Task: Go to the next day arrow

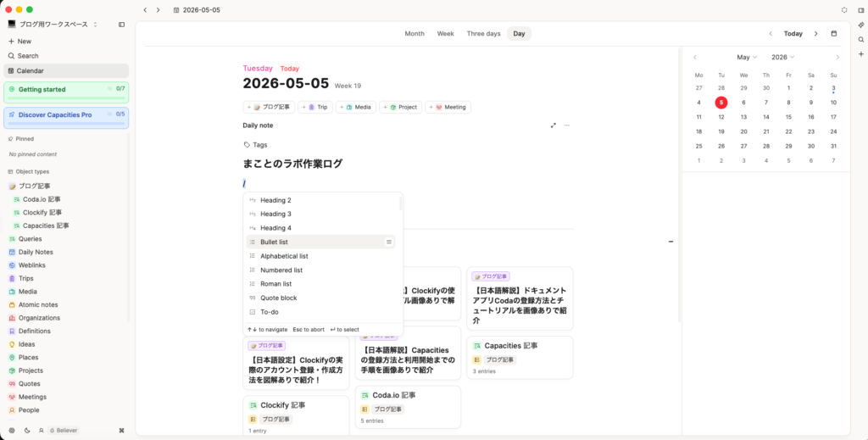Action: pyautogui.click(x=815, y=34)
